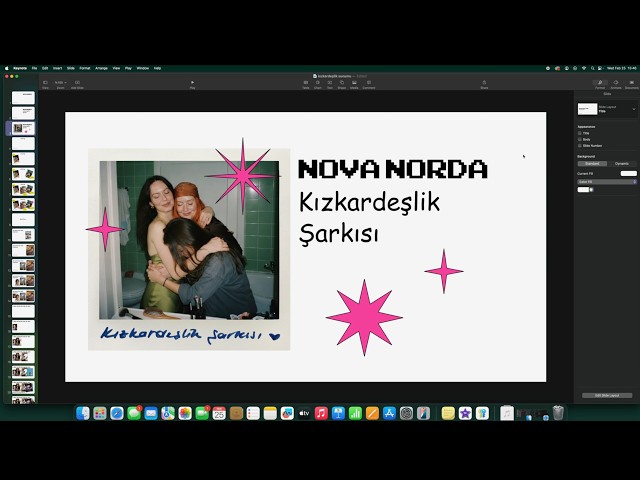Select the large eight-point pink star shape

(364, 318)
